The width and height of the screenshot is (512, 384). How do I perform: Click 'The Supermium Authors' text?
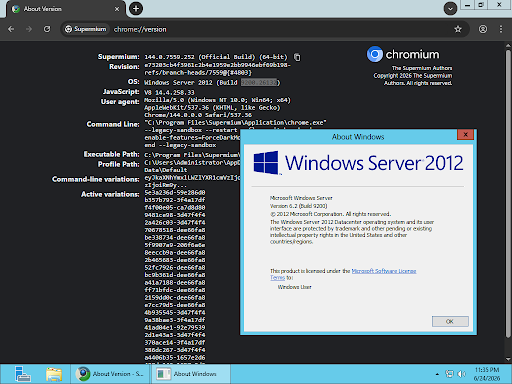422,68
